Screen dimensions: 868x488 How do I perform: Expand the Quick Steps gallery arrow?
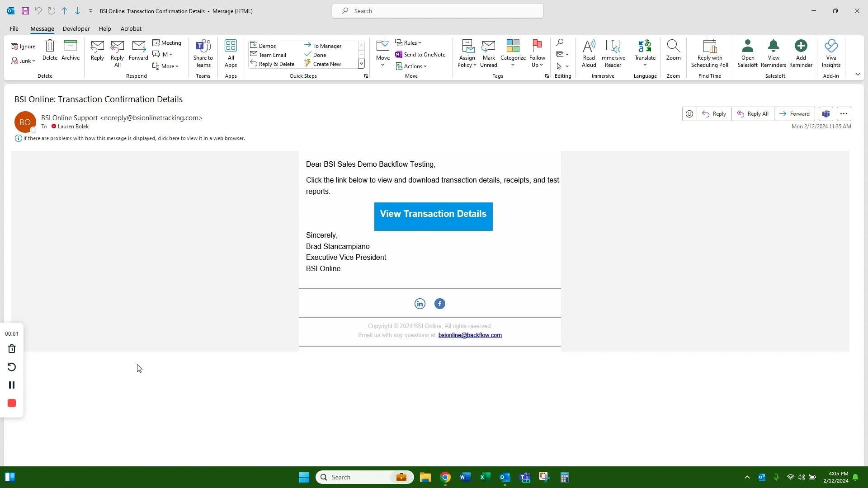(361, 64)
